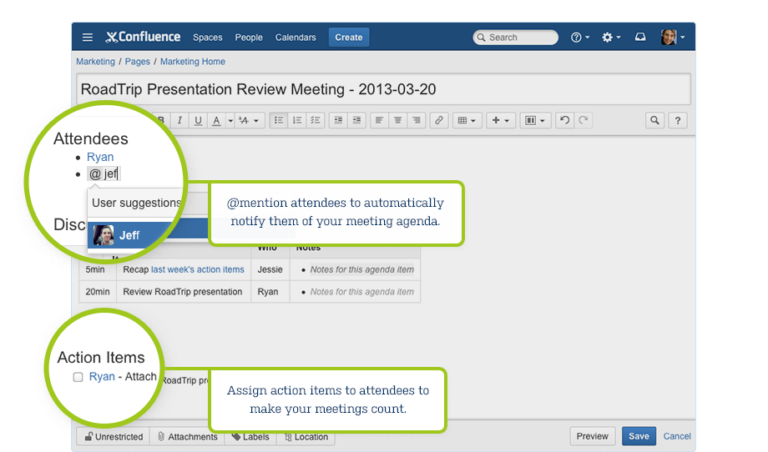Click the Create button in header

tap(349, 37)
